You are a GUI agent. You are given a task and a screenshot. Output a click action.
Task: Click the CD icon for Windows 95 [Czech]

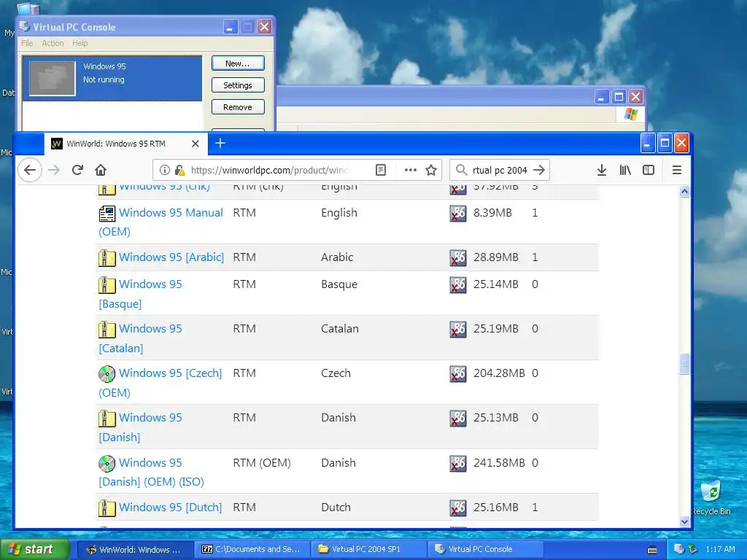pyautogui.click(x=107, y=374)
